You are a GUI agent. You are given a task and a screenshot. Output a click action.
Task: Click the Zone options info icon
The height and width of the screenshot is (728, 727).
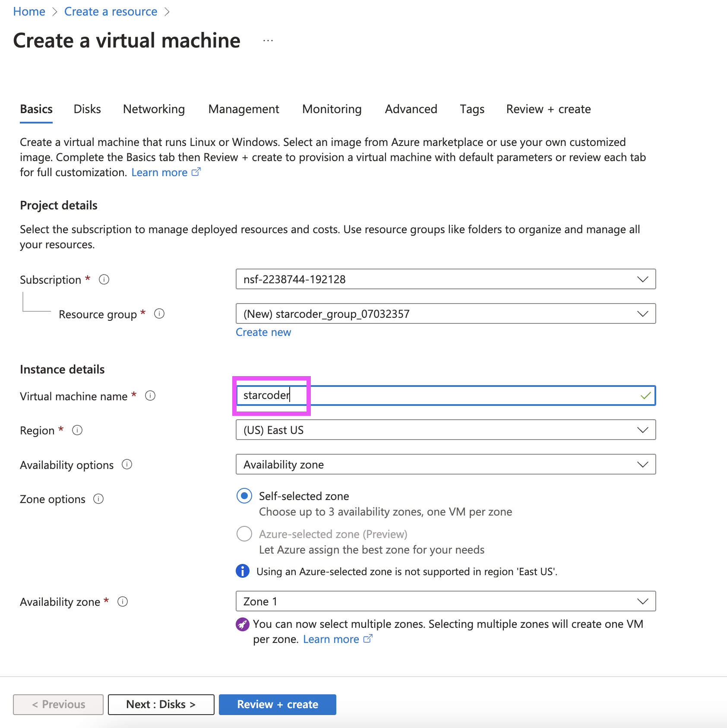click(x=98, y=499)
